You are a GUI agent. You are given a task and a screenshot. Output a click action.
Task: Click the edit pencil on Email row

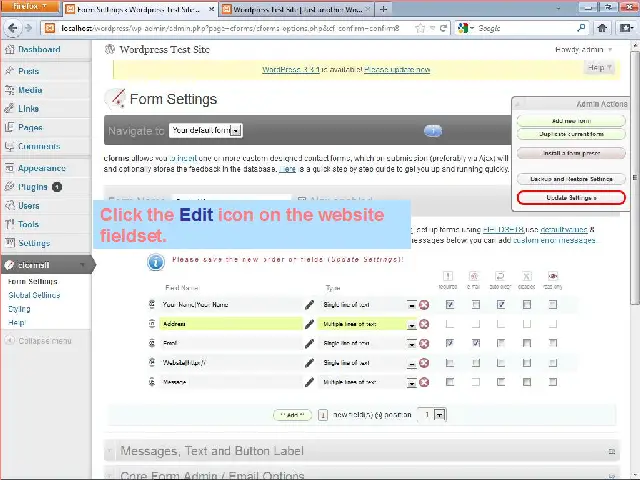(x=309, y=343)
